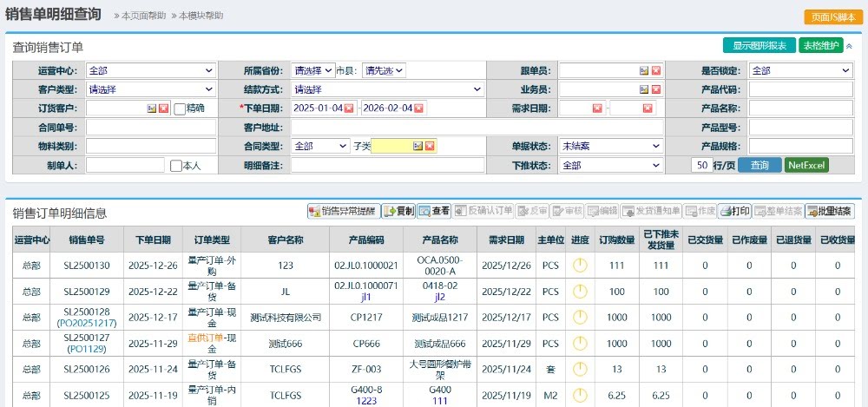Image resolution: width=868 pixels, height=407 pixels.
Task: Click the 批量结案 toolbar button
Action: (x=829, y=211)
